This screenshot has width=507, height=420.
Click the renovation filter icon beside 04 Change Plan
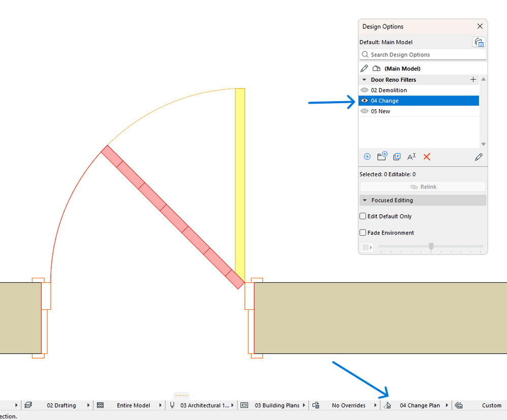tap(387, 405)
